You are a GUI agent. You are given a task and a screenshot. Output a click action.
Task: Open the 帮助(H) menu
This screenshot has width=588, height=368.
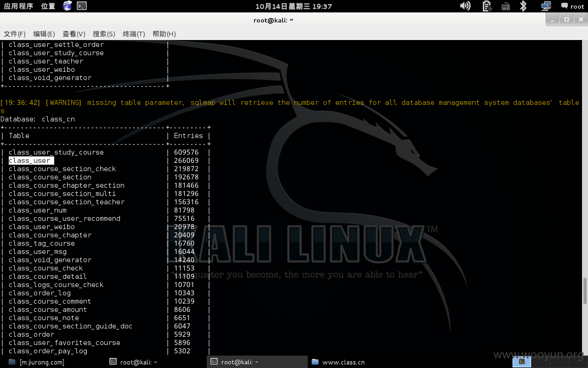tap(164, 34)
